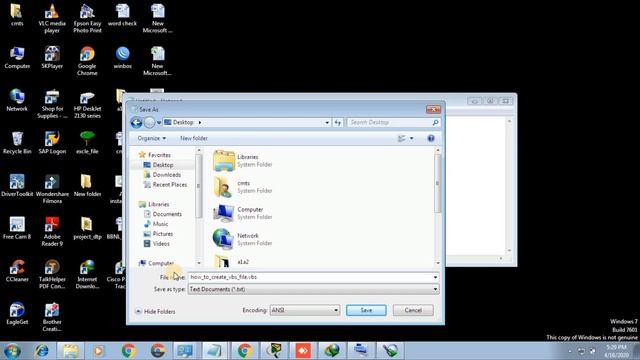This screenshot has width=640, height=360.
Task: Open recent locations dropdown beside Forward arrow
Action: tap(159, 122)
